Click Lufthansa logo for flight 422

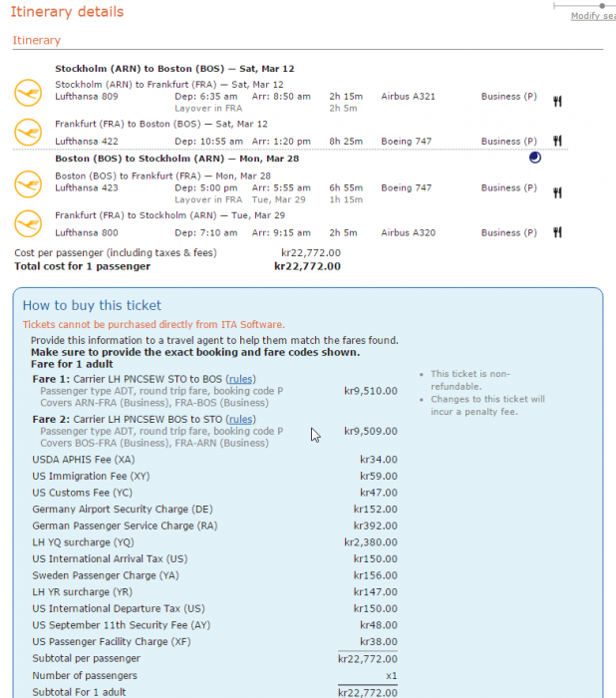click(28, 131)
